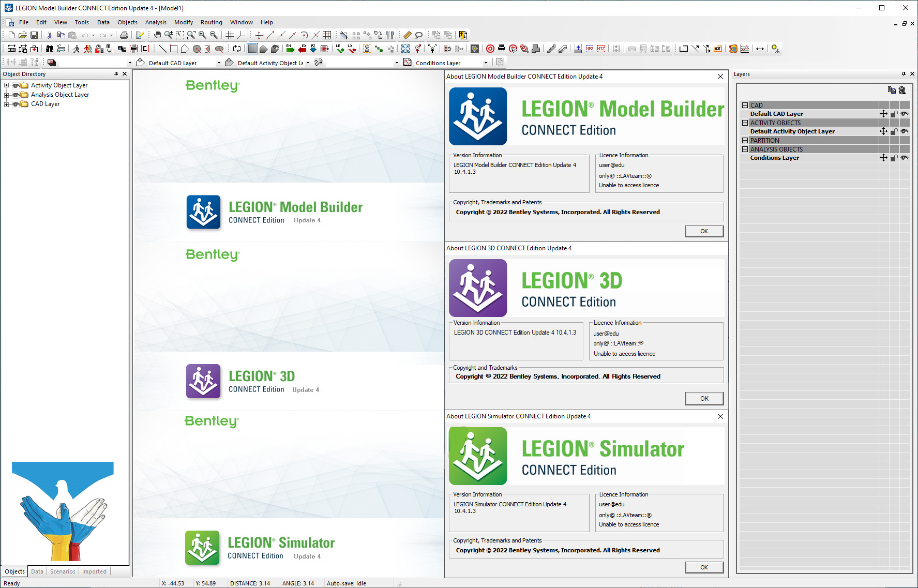Toggle visibility of Default Activity Object Layer
This screenshot has height=588, width=918.
[905, 131]
